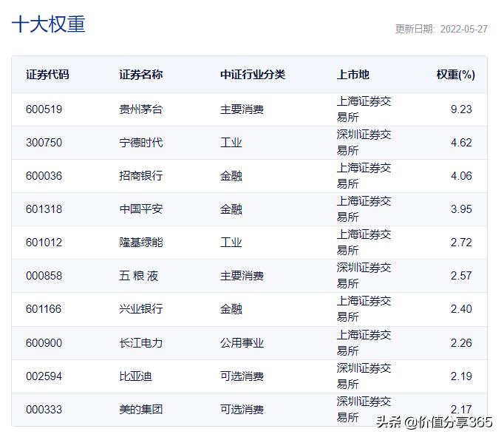Viewport: 504px width, 440px height.
Task: Click 头条 @价值分享365 watermark
Action: point(434,422)
